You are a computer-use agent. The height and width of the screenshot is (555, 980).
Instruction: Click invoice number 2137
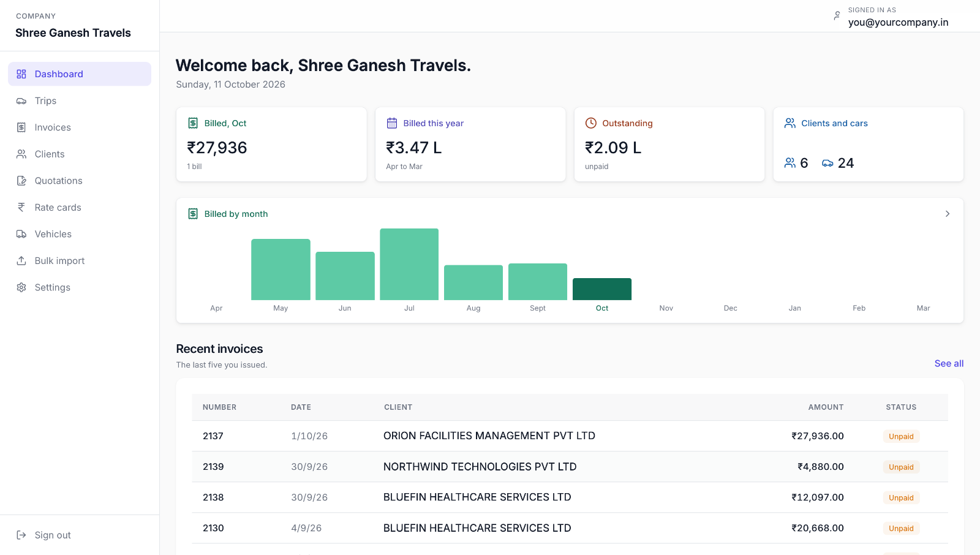213,436
